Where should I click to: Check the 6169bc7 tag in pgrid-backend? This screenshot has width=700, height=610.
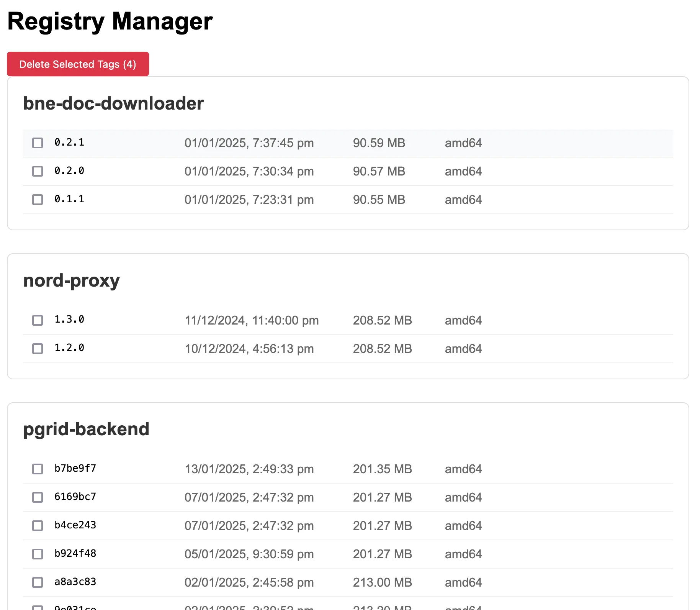point(37,497)
